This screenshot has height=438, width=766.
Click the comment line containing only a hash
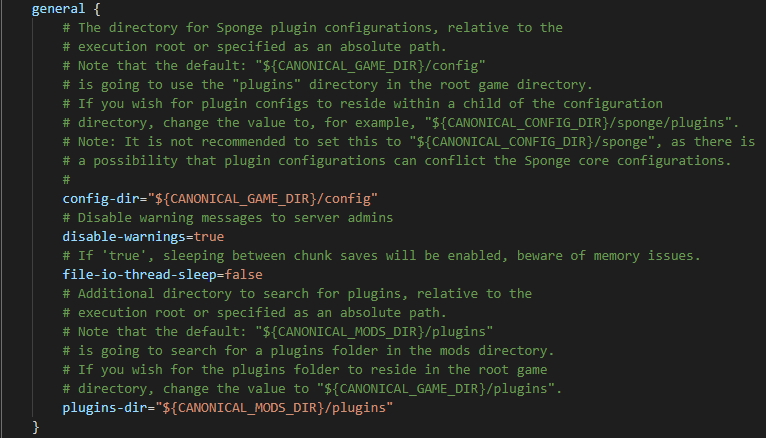66,180
